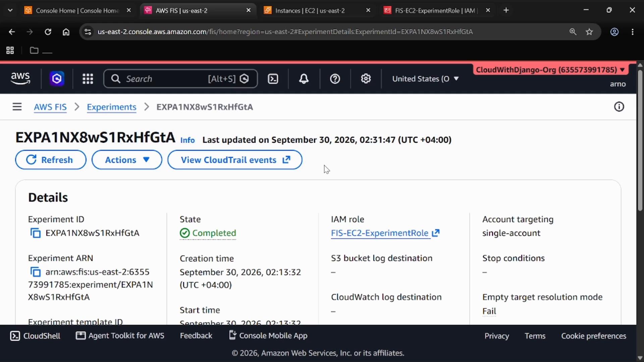Focus the AWS Search field
The image size is (644, 362).
(180, 79)
